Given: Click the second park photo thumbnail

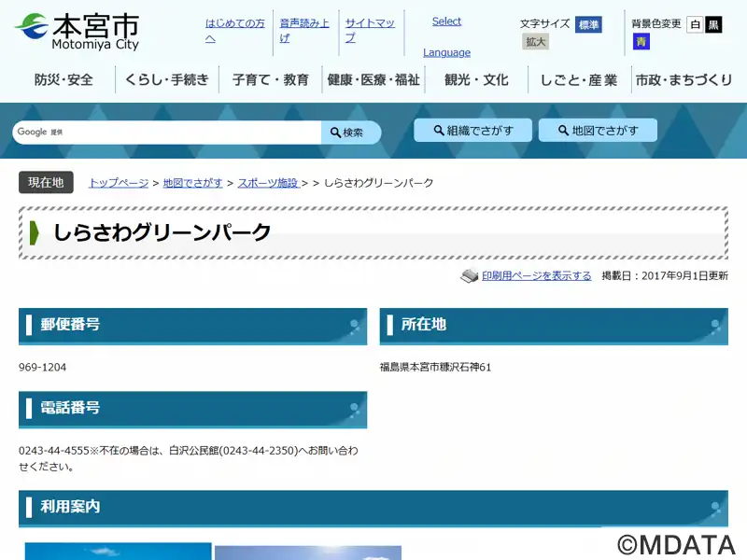Looking at the screenshot, I should (308, 553).
